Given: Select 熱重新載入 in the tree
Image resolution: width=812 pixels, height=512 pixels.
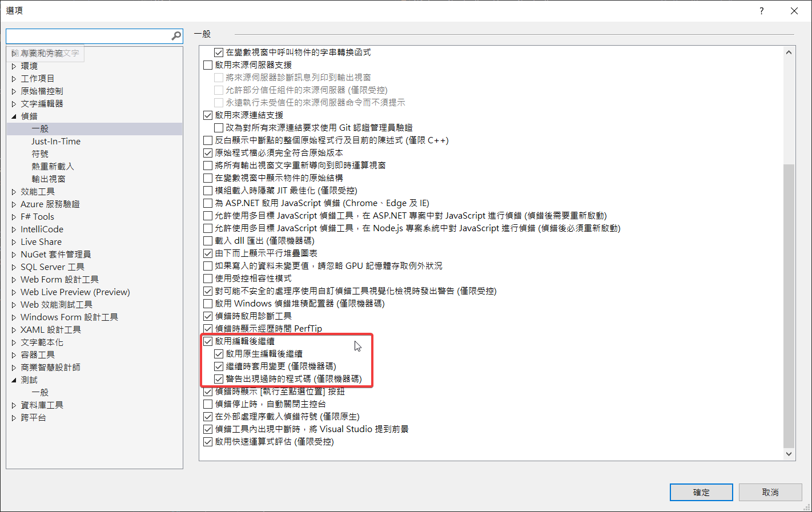Looking at the screenshot, I should (x=53, y=167).
